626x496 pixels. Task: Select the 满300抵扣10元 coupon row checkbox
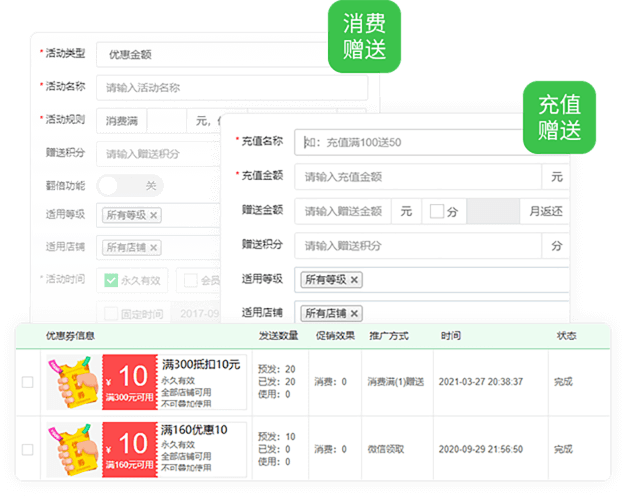[x=28, y=382]
